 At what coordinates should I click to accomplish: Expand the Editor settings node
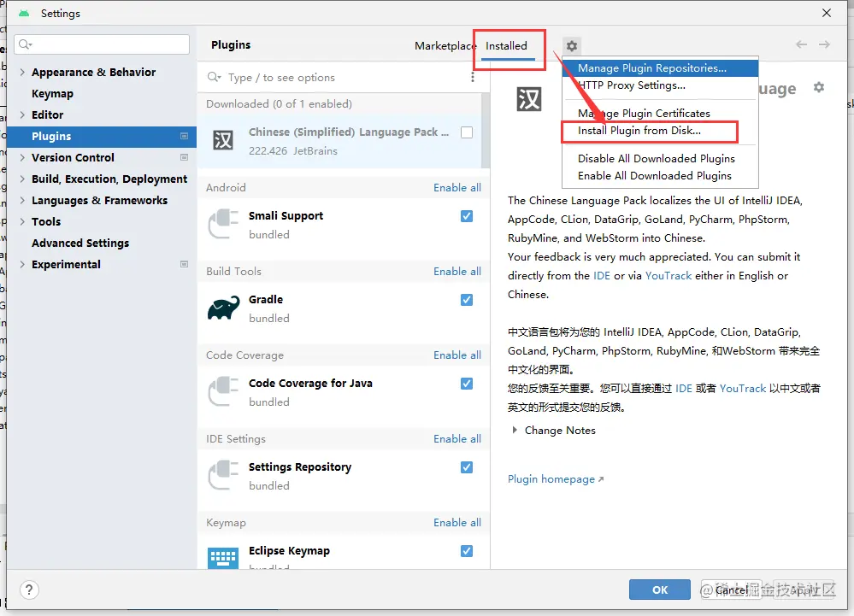[x=22, y=114]
